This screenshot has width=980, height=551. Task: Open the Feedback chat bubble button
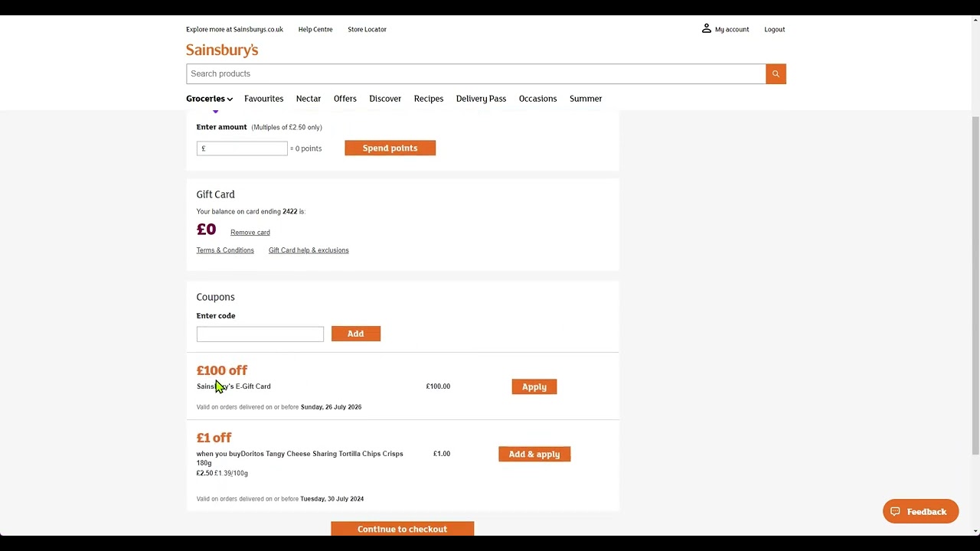pos(920,511)
